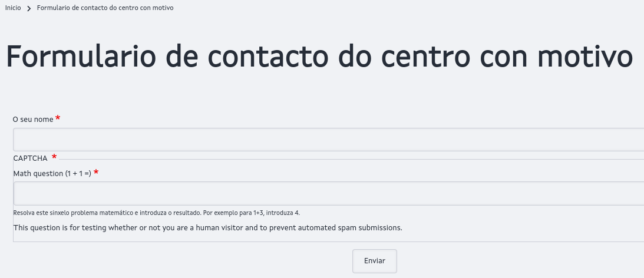This screenshot has height=278, width=644.
Task: Click the Inicio breadcrumb link
Action: click(13, 8)
